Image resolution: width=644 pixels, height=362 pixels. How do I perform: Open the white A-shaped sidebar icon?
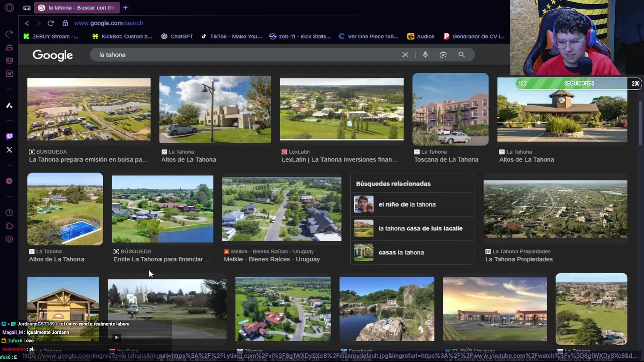click(9, 105)
